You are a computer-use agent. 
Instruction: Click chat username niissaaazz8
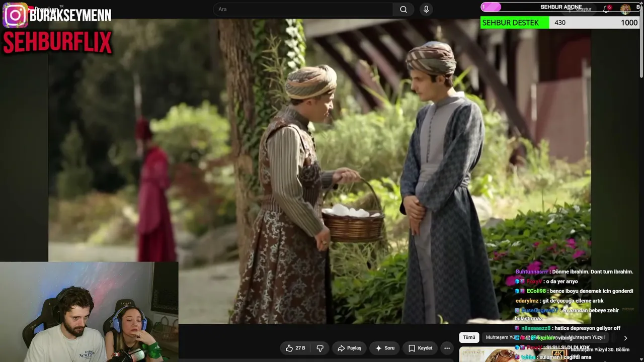click(x=536, y=328)
